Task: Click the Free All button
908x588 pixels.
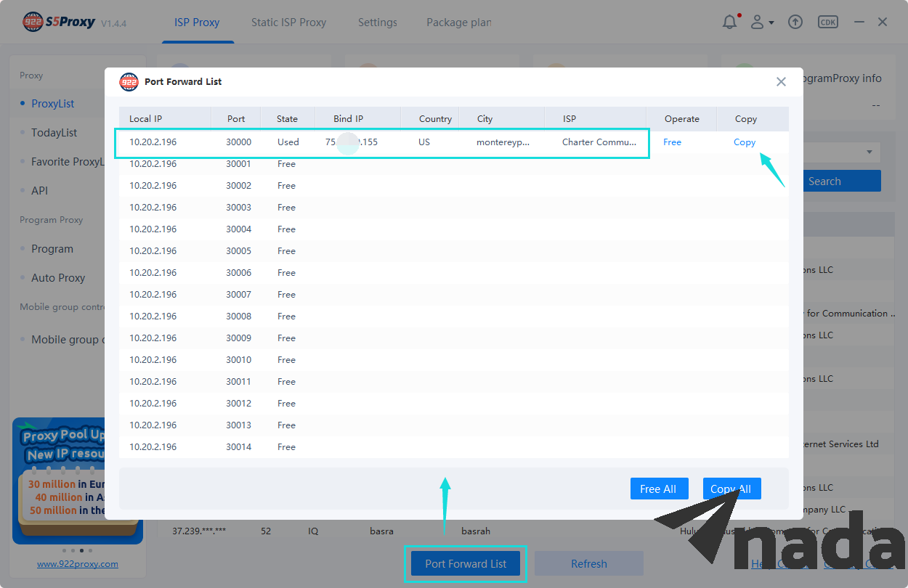Action: click(658, 489)
